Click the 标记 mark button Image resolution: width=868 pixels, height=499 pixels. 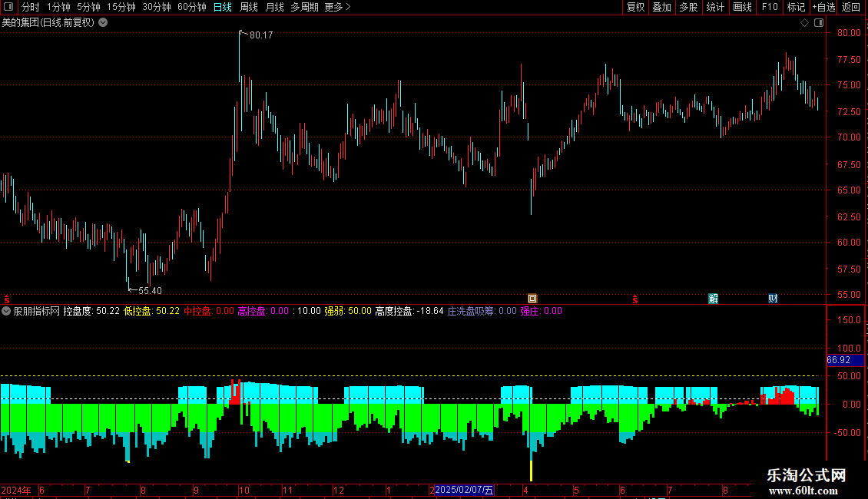(796, 7)
